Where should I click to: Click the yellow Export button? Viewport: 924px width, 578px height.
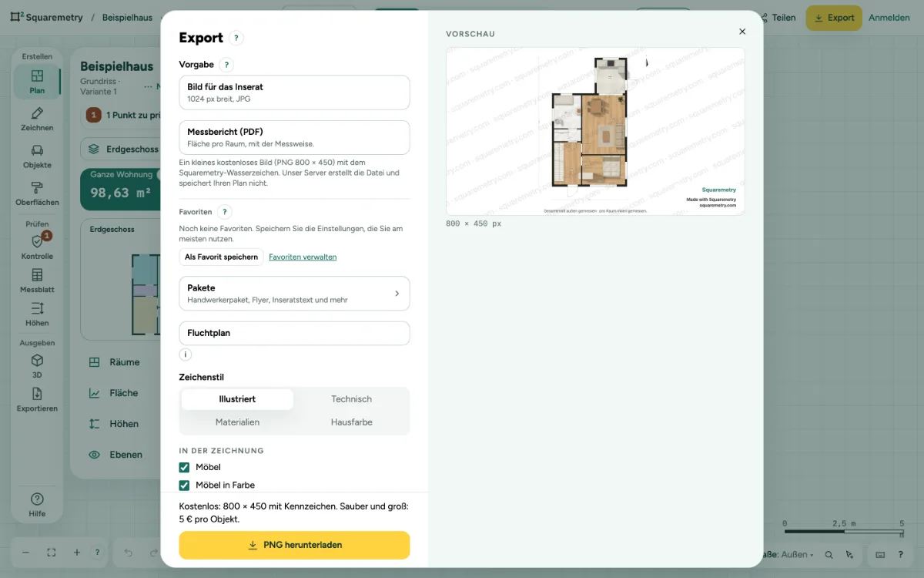coord(834,18)
